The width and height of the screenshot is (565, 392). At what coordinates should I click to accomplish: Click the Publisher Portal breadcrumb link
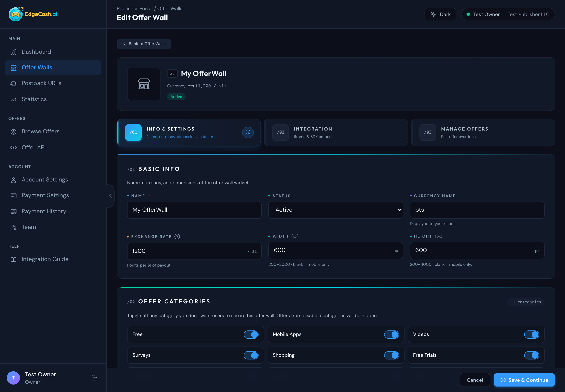135,9
